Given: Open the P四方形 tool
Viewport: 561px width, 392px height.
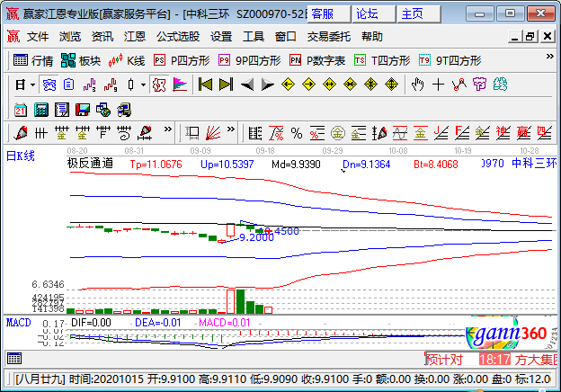Looking at the screenshot, I should pos(182,60).
